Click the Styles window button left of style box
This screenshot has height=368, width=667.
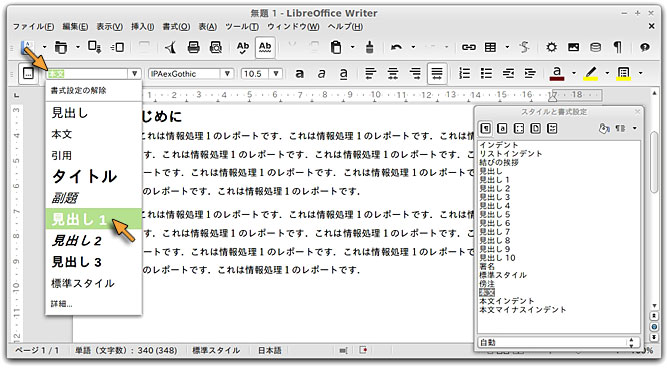click(28, 74)
